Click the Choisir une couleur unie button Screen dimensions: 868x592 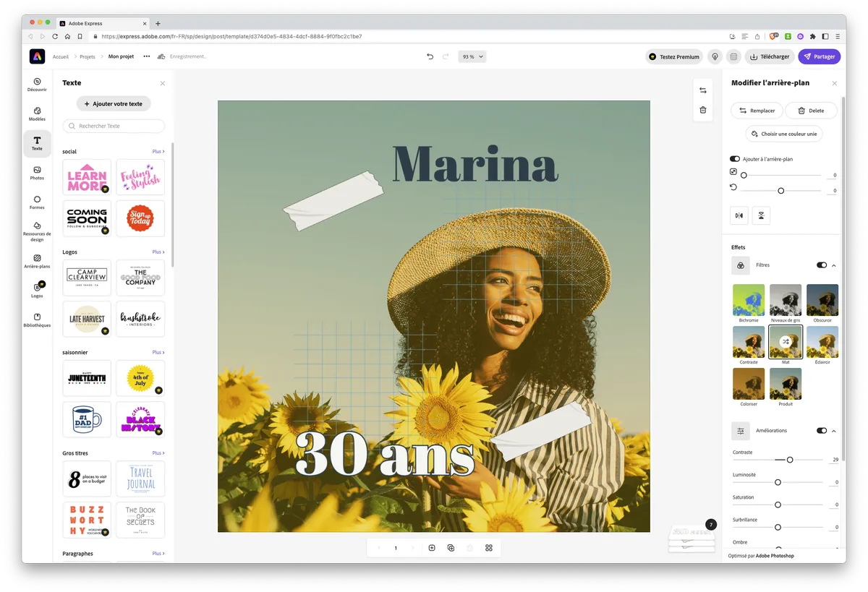click(x=784, y=134)
